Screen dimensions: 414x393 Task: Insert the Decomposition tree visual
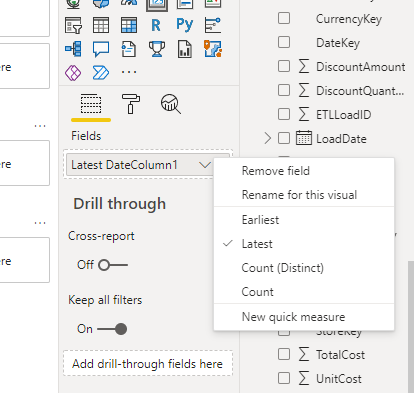click(x=73, y=49)
